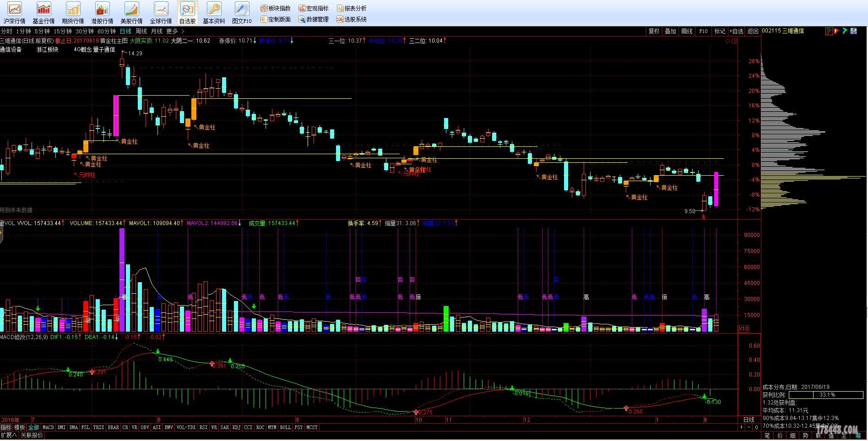868x441 pixels.
Task: Open 板块指数 sector index
Action: (276, 8)
